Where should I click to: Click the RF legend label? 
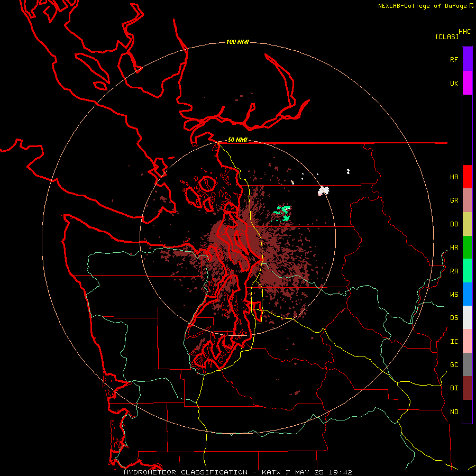coord(454,59)
